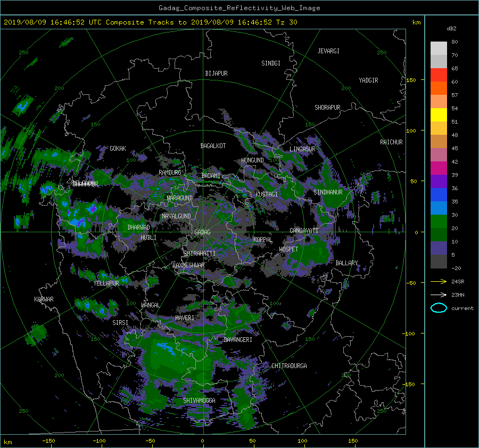Click the white 23MN arrow icon

[x=439, y=295]
